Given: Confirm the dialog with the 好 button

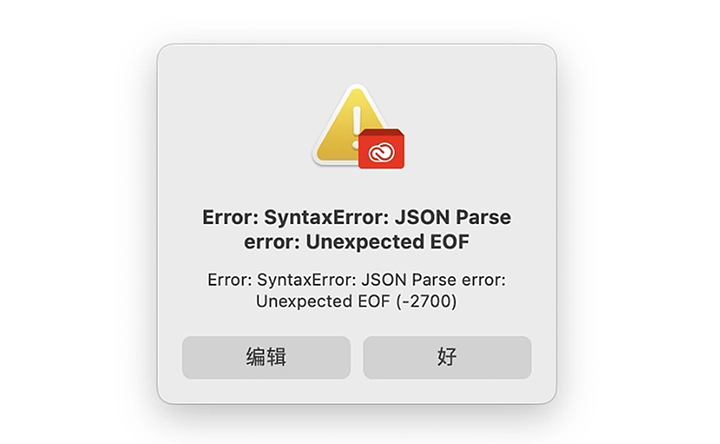Looking at the screenshot, I should 447,357.
